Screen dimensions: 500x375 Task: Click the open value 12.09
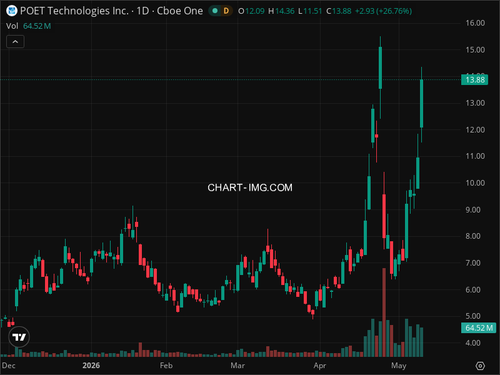tap(255, 11)
